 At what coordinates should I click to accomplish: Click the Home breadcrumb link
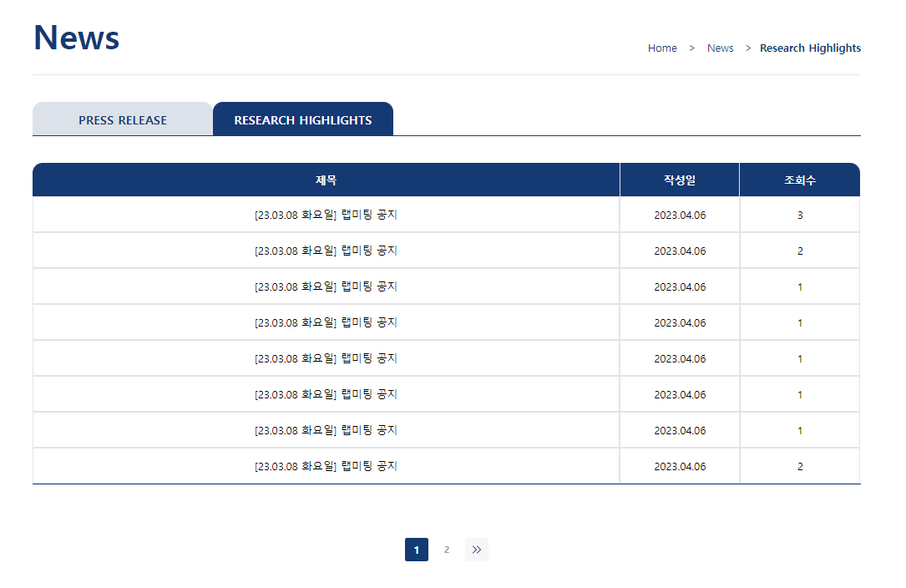point(662,48)
